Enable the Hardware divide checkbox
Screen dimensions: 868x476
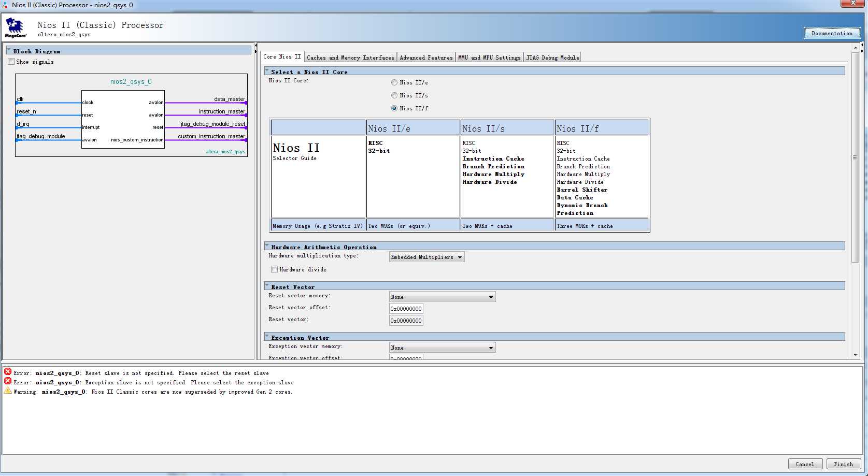coord(275,269)
